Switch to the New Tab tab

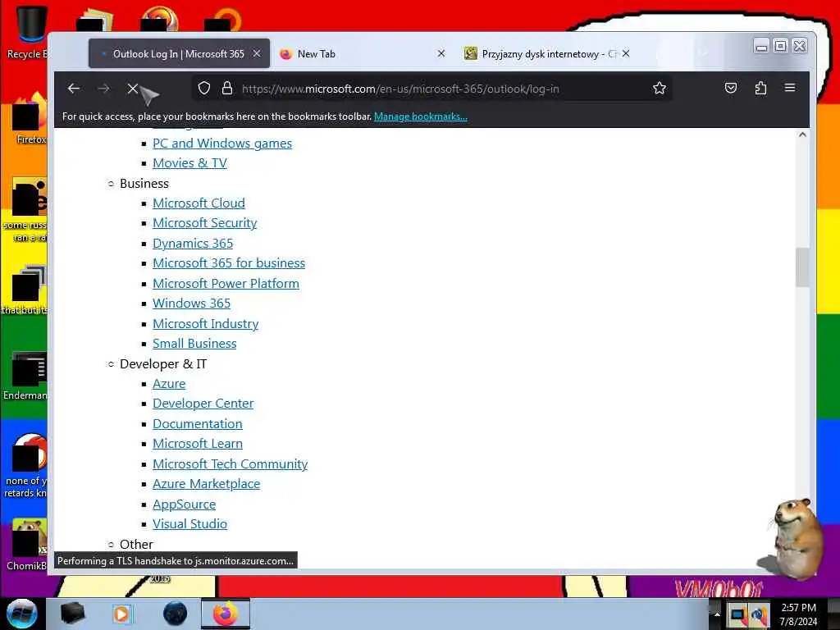pyautogui.click(x=363, y=53)
